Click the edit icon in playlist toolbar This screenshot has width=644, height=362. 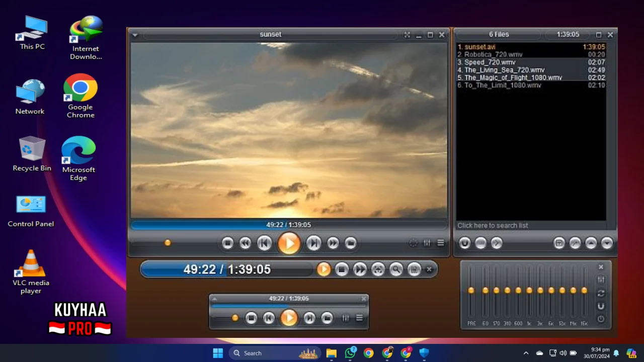(x=575, y=243)
